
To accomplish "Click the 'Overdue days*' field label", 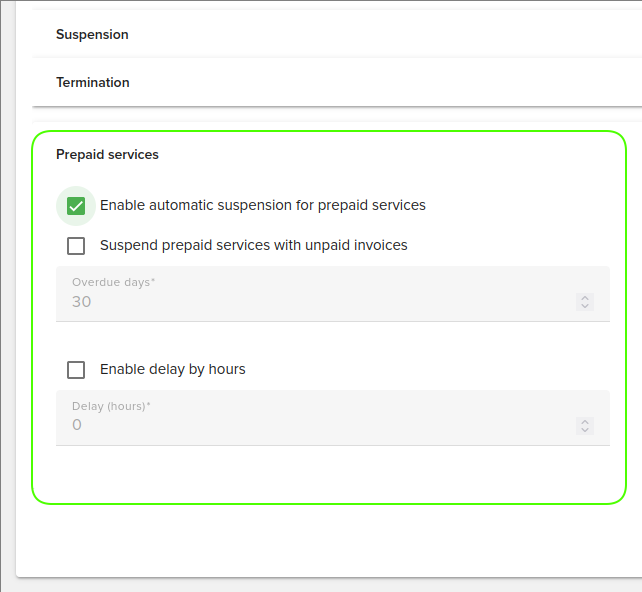I will tap(114, 283).
